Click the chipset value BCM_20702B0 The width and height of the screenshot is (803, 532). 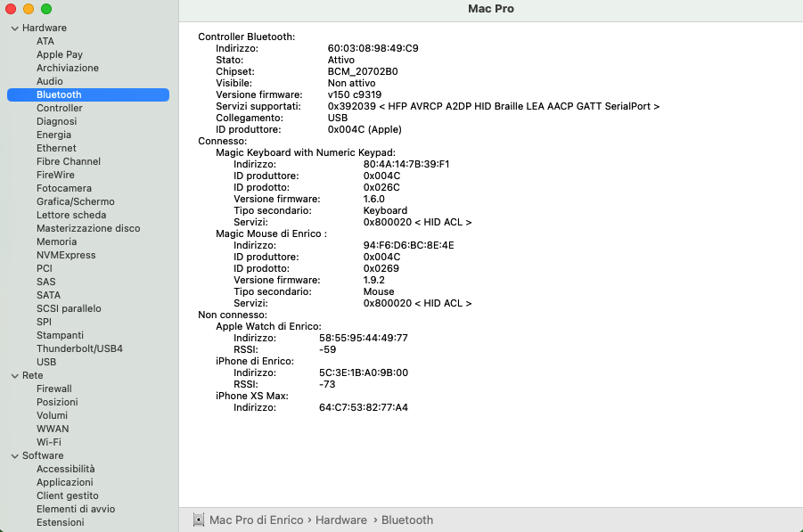click(363, 71)
